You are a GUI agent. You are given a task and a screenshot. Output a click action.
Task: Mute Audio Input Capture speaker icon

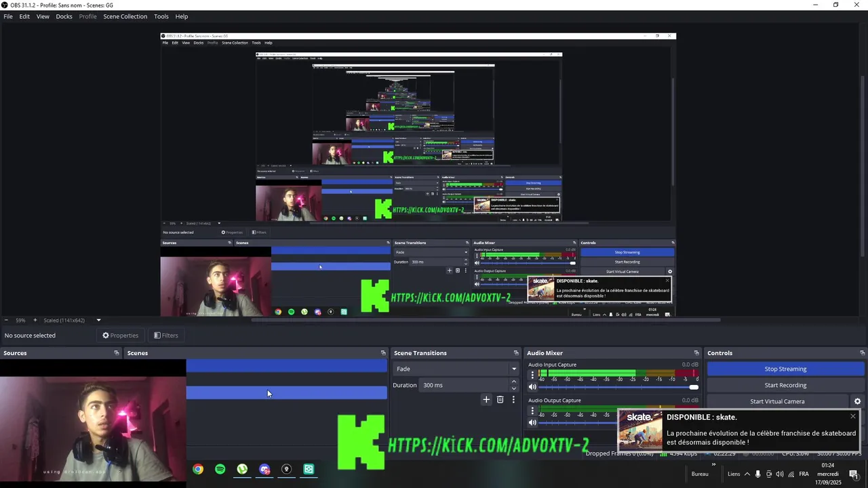tap(532, 387)
